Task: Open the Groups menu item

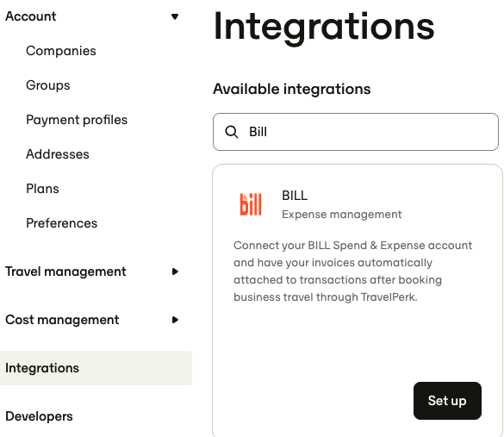Action: 48,85
